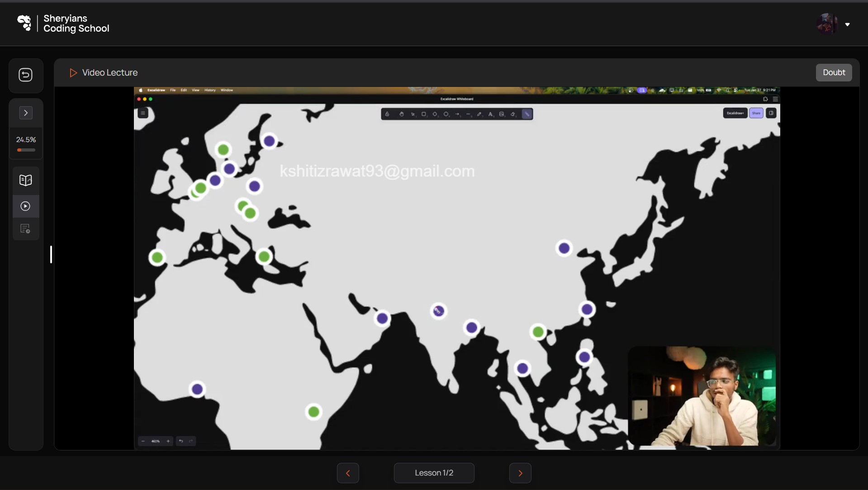The image size is (868, 490).
Task: Click the highlighted laser pointer tool
Action: click(x=527, y=114)
